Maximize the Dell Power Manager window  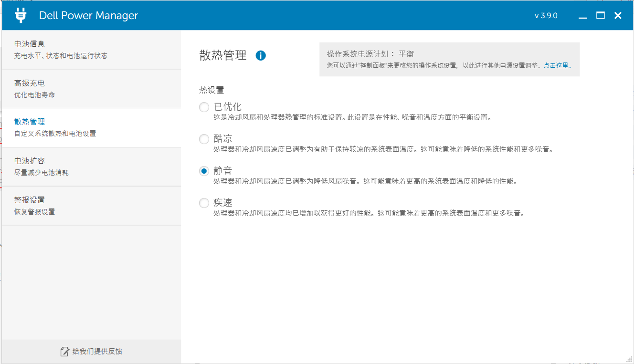[601, 16]
